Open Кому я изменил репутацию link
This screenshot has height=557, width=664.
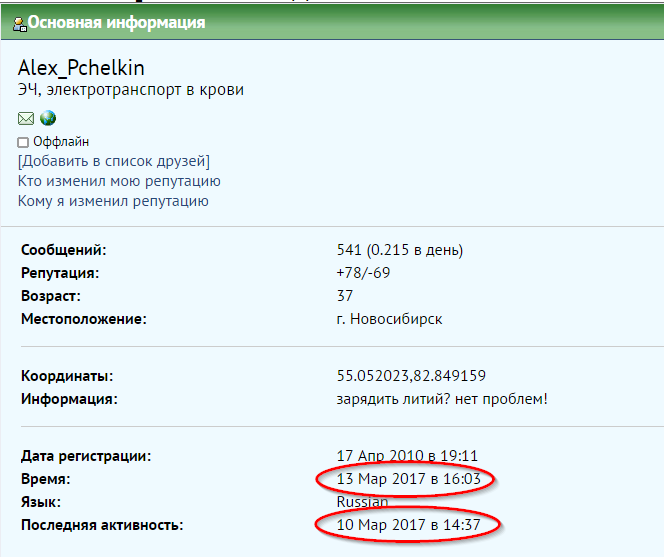[113, 201]
